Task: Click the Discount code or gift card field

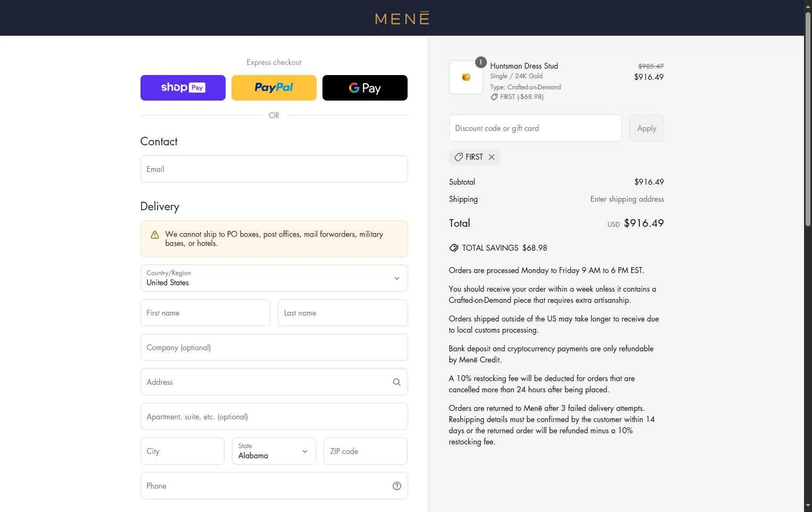Action: click(535, 128)
